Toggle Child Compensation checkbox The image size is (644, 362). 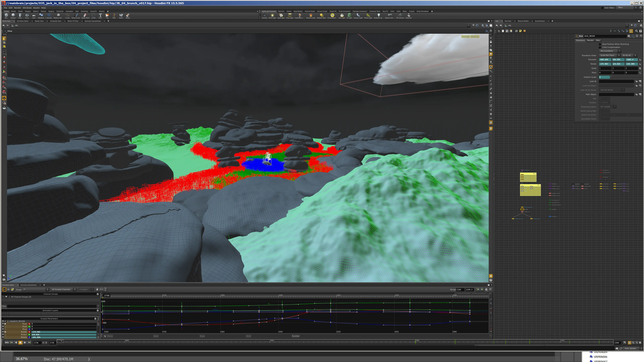(x=600, y=47)
